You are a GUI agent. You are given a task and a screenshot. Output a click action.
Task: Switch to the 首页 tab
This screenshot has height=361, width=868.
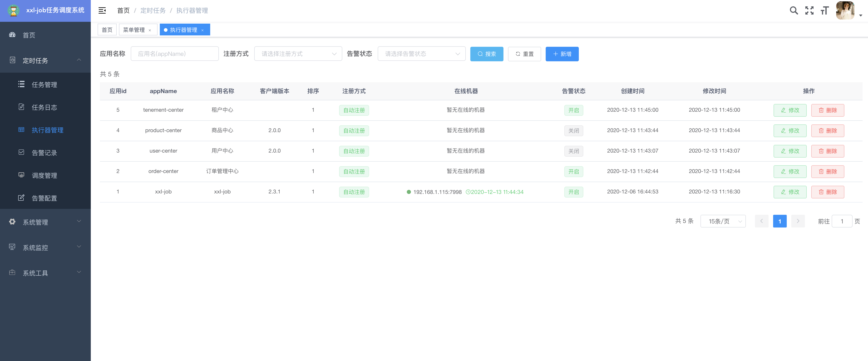coord(107,30)
